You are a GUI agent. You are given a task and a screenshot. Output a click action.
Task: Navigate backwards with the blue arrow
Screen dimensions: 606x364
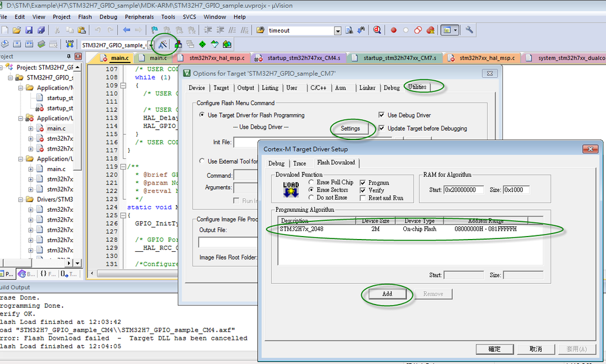pos(126,30)
